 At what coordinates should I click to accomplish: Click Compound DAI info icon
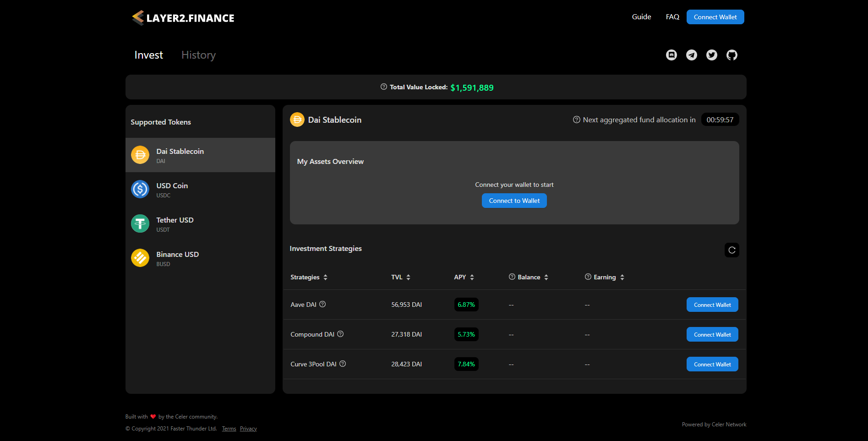click(x=340, y=334)
